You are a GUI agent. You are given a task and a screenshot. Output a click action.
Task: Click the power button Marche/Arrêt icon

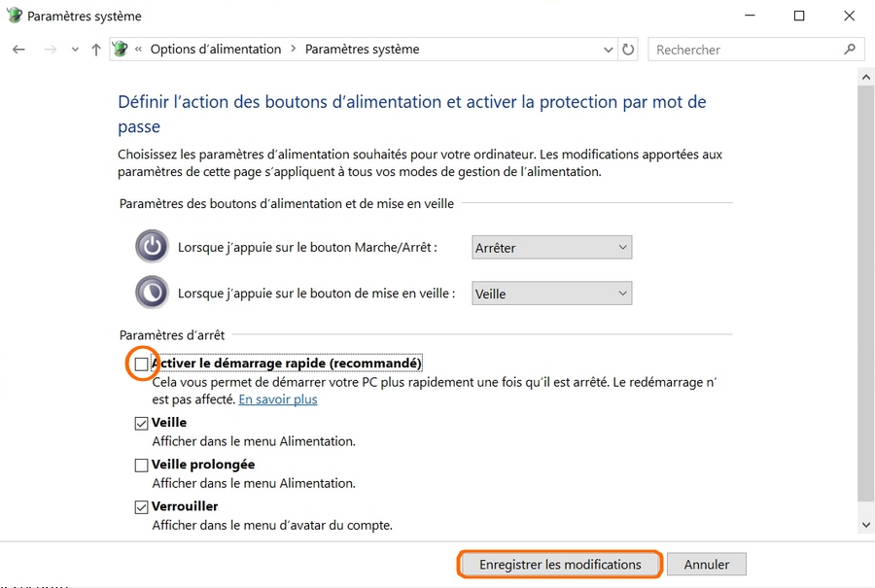click(152, 247)
